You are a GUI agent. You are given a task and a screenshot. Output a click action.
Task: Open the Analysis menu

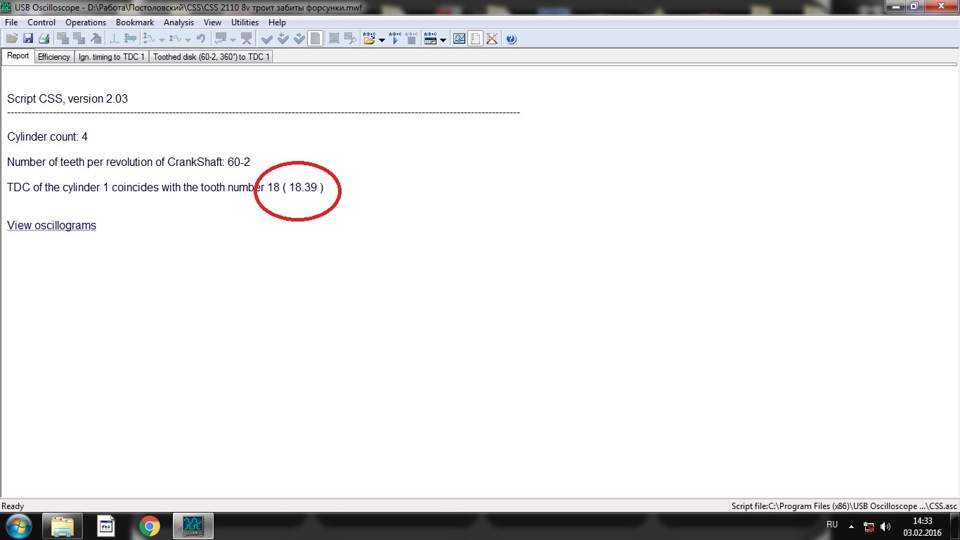click(178, 22)
